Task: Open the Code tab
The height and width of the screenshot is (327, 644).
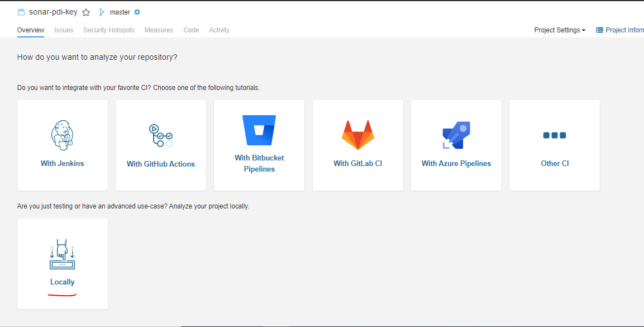Action: (x=191, y=30)
